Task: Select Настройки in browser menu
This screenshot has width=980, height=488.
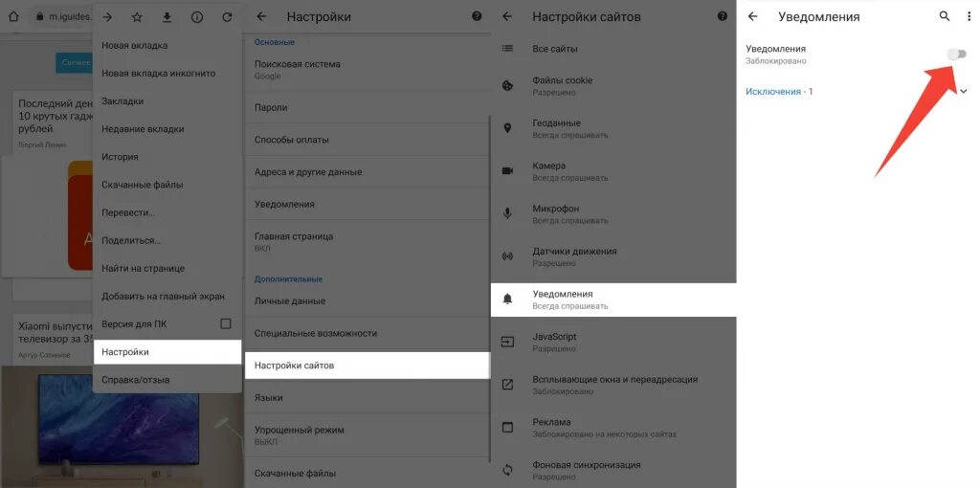Action: coord(167,352)
